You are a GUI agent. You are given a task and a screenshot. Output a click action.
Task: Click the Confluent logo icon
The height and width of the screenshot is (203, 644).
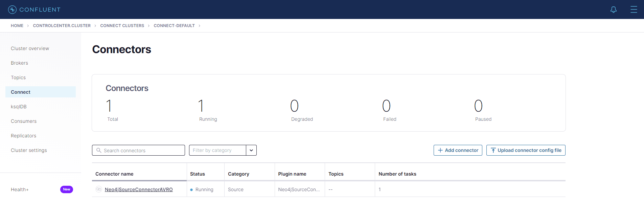12,9
